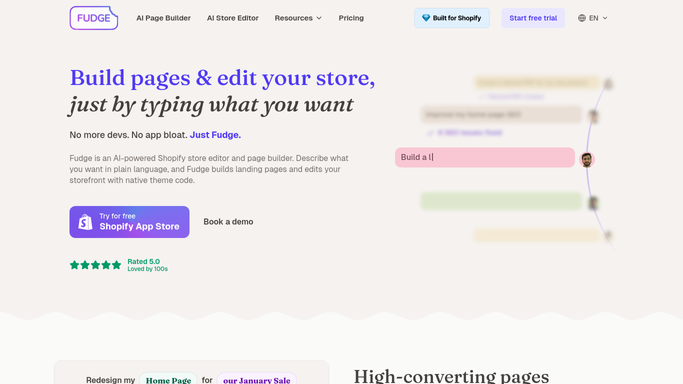The image size is (683, 384).
Task: Click the diamond icon in Built for Shopify
Action: point(426,18)
